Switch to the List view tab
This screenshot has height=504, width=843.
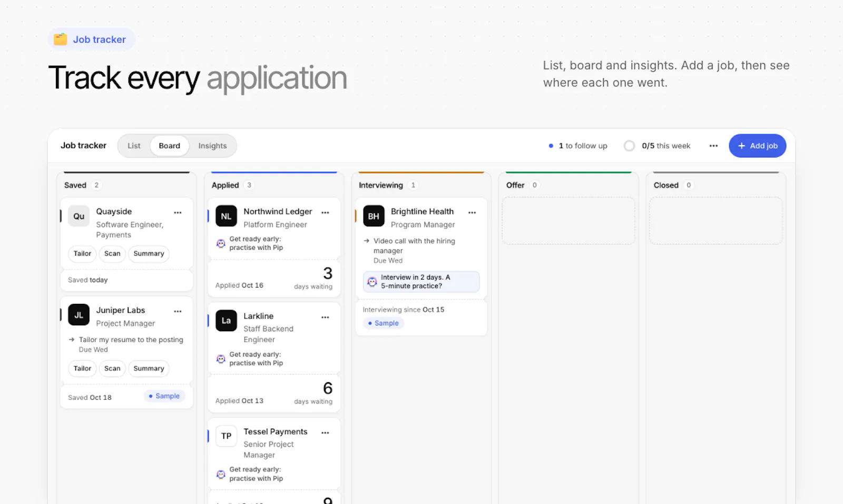134,146
